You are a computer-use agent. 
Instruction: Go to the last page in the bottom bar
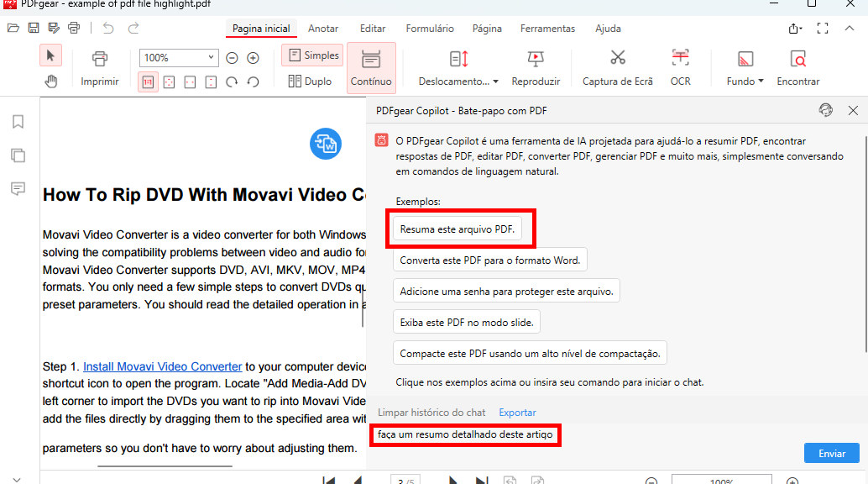click(482, 480)
